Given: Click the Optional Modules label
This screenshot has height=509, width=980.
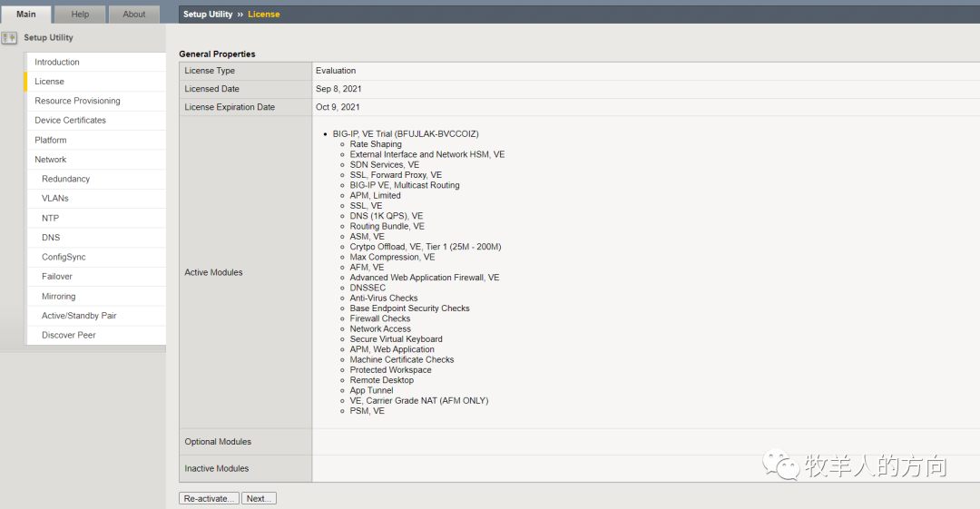Looking at the screenshot, I should click(218, 442).
